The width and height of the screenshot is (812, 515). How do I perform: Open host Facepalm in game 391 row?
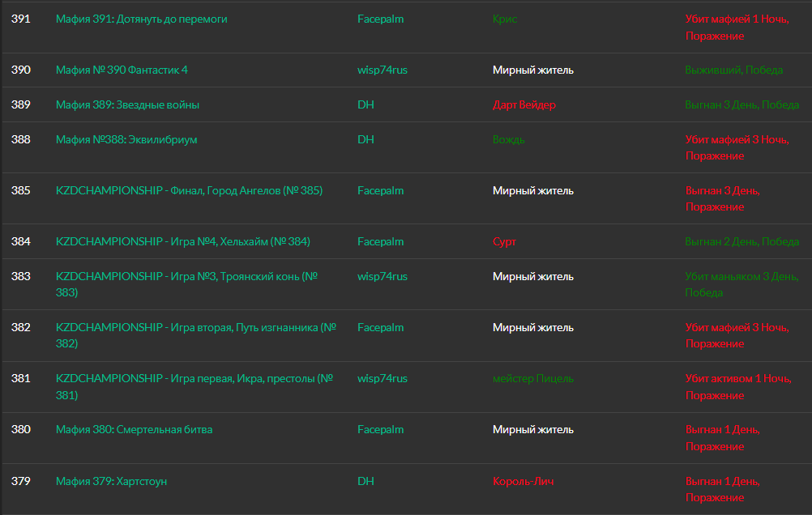coord(380,19)
